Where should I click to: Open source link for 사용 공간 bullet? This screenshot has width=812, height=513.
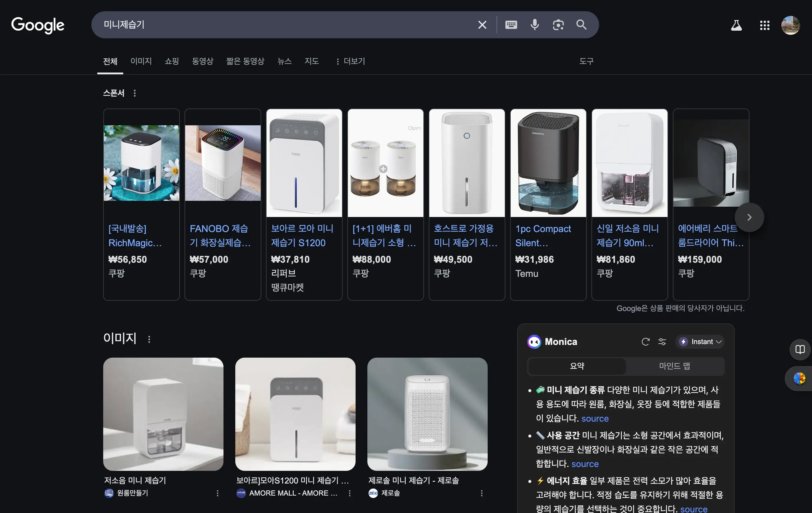coord(585,464)
